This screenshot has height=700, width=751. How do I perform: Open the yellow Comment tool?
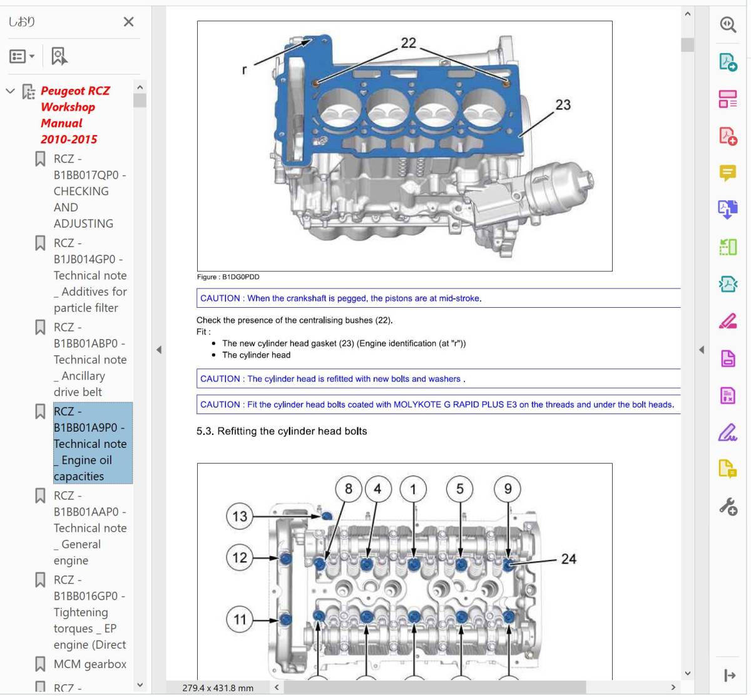[727, 173]
